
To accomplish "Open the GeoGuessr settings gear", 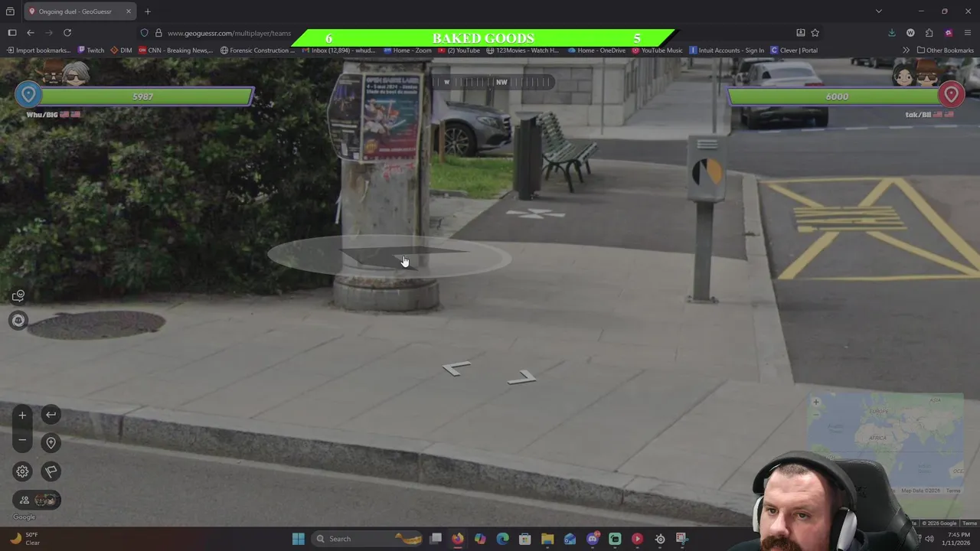I will 22,471.
